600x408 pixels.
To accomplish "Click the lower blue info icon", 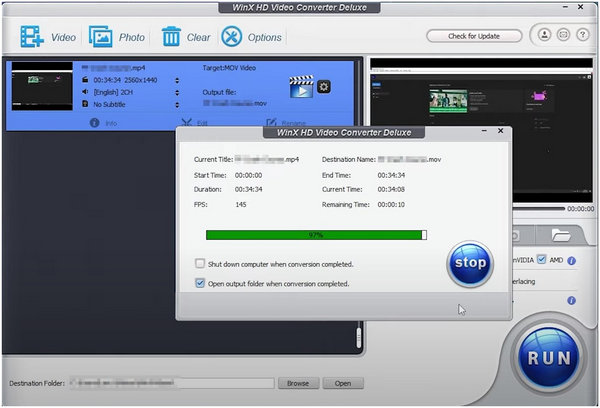I will point(571,300).
